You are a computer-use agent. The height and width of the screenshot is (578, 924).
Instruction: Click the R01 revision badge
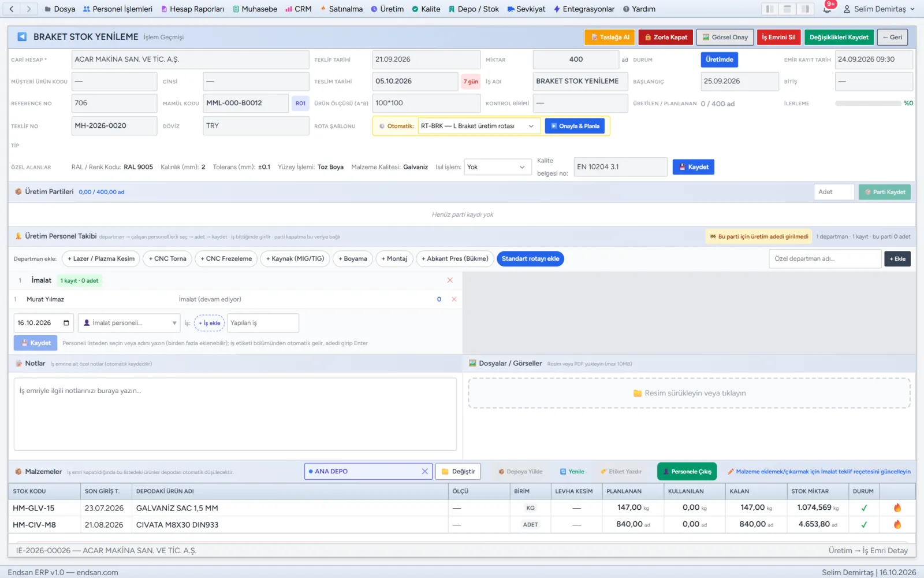coord(300,103)
